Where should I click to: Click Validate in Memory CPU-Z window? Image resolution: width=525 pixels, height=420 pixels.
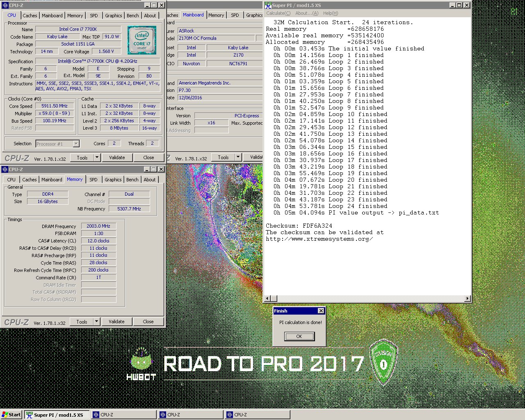pos(116,322)
